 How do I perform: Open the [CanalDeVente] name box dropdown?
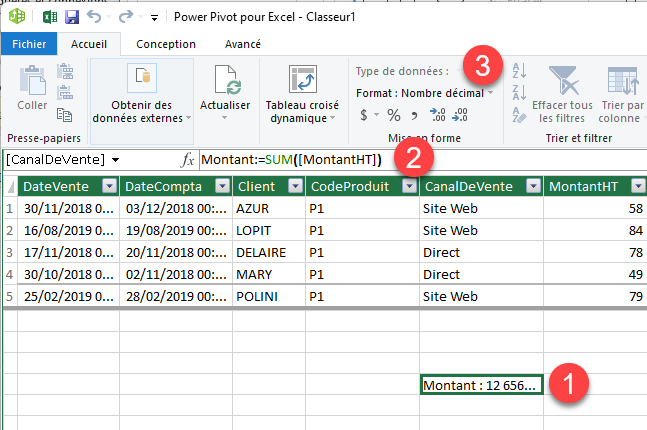coord(116,160)
